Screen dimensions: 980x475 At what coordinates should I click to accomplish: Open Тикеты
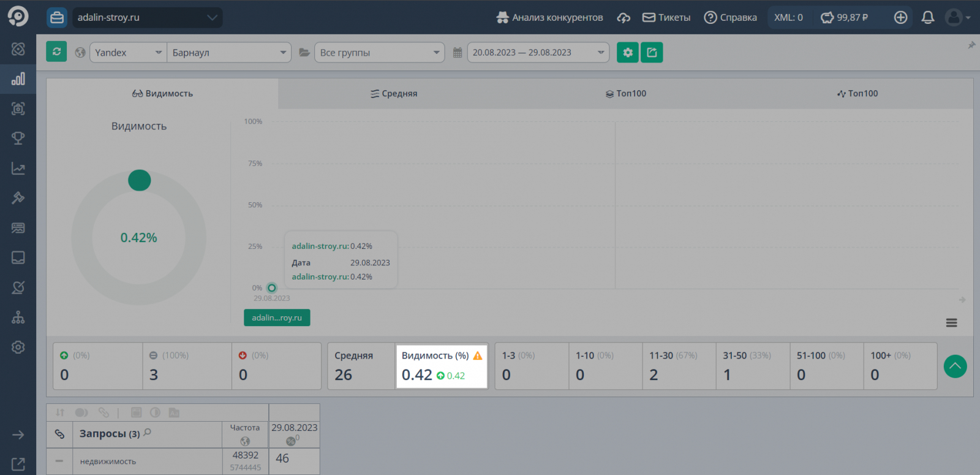tap(666, 17)
